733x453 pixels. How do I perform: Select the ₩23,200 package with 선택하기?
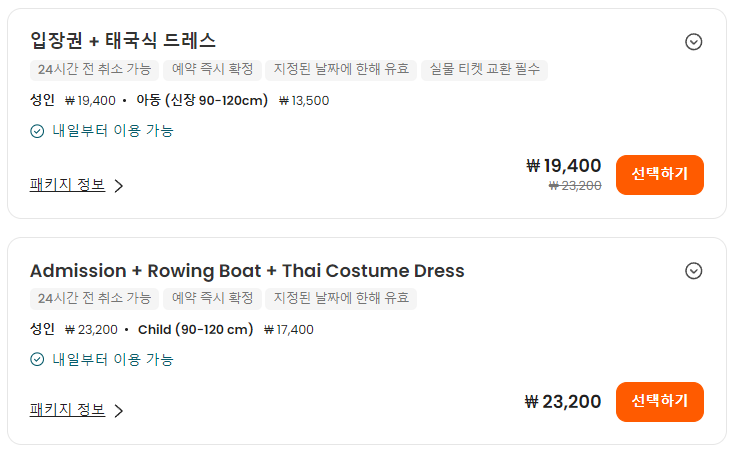click(660, 402)
